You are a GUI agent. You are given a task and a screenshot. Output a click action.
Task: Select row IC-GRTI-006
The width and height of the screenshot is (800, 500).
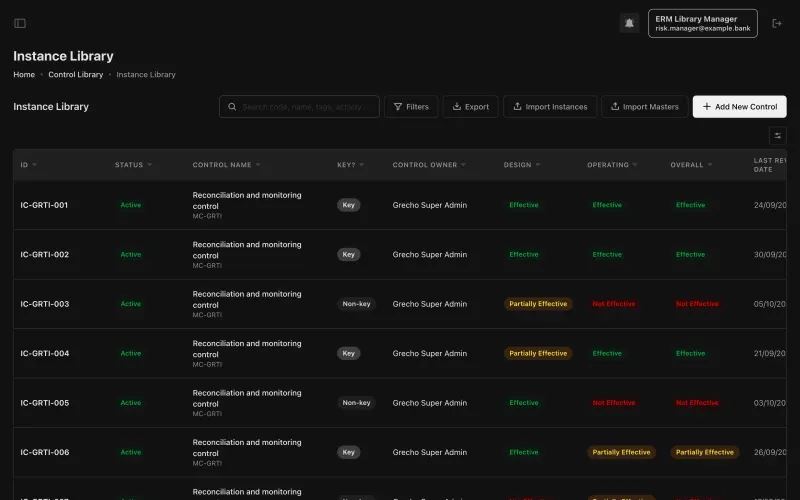pyautogui.click(x=399, y=453)
